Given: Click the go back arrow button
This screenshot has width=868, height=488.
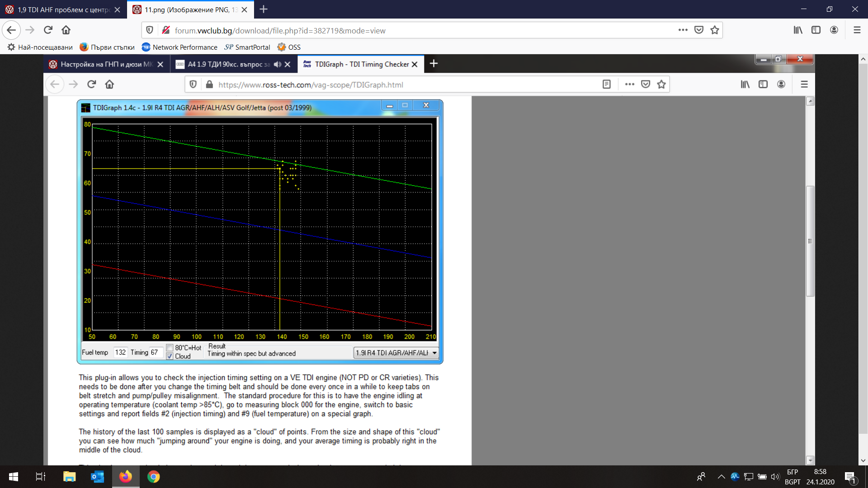Looking at the screenshot, I should click(x=11, y=30).
